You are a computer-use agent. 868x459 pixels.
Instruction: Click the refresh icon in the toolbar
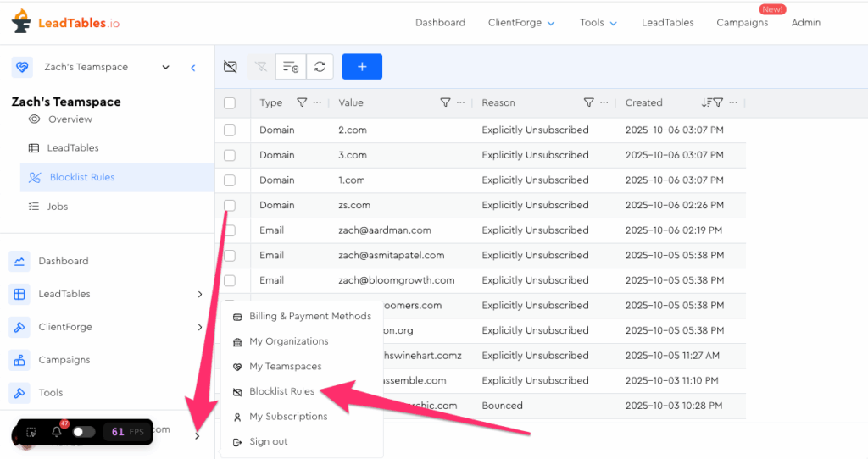[320, 66]
